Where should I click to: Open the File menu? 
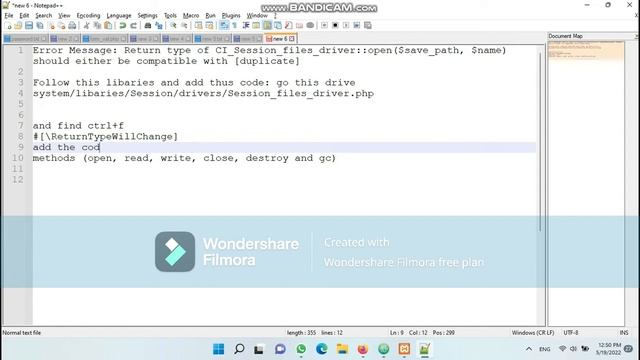click(9, 16)
